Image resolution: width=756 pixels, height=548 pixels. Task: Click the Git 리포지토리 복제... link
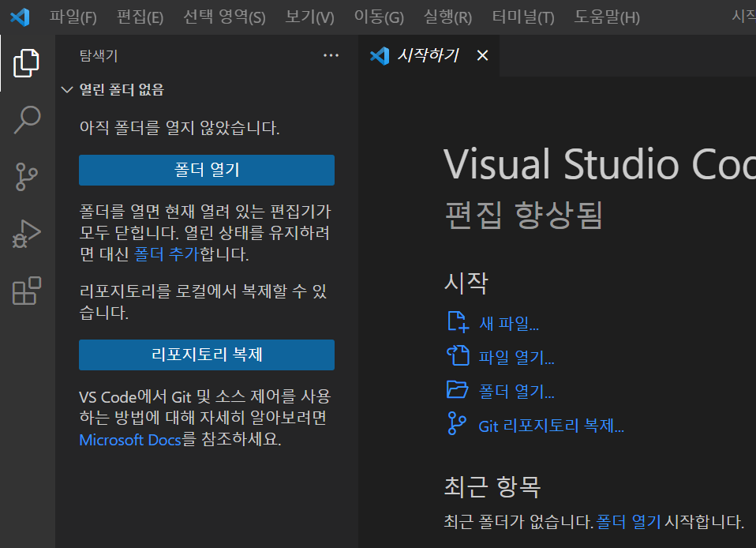click(x=551, y=426)
